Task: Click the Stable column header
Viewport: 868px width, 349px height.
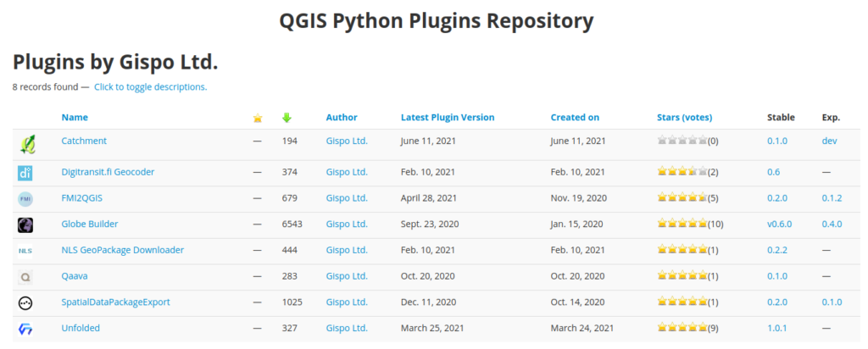Action: (x=781, y=117)
